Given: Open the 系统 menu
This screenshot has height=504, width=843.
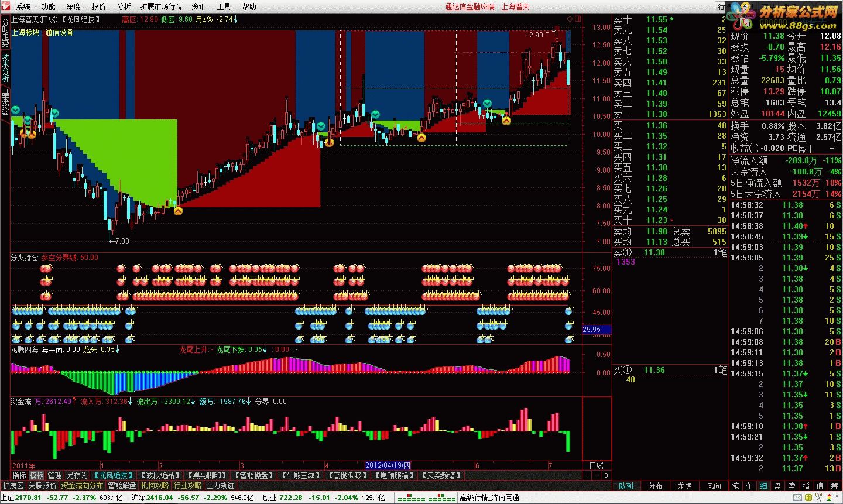Looking at the screenshot, I should pos(23,6).
